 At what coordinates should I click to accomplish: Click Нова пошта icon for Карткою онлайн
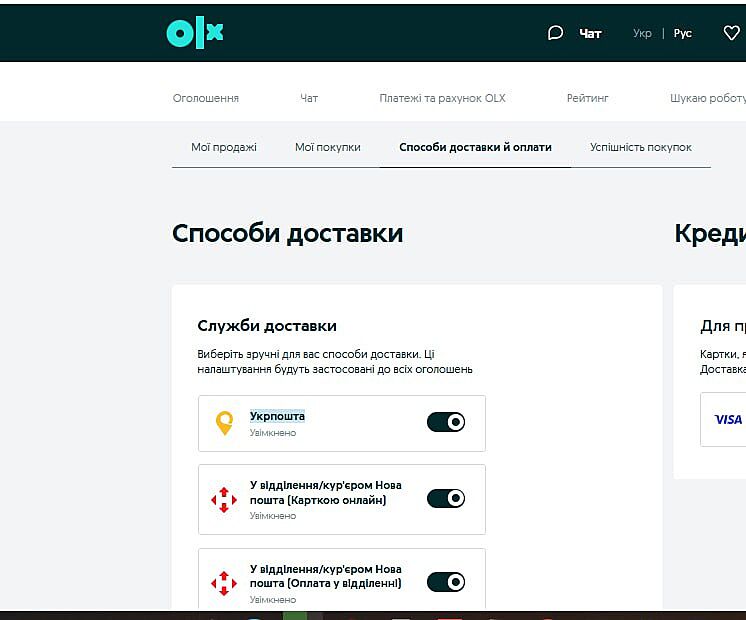(x=223, y=499)
